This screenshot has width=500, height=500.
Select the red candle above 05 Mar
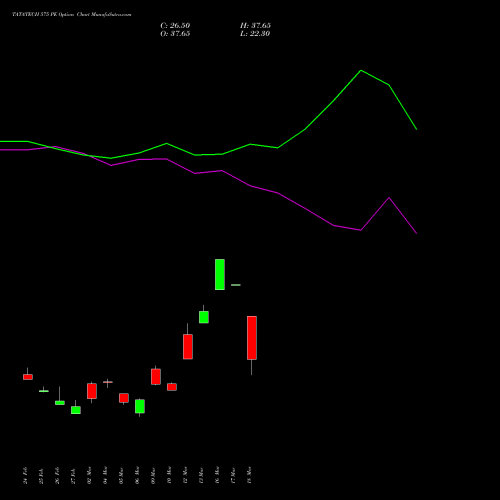click(x=124, y=398)
